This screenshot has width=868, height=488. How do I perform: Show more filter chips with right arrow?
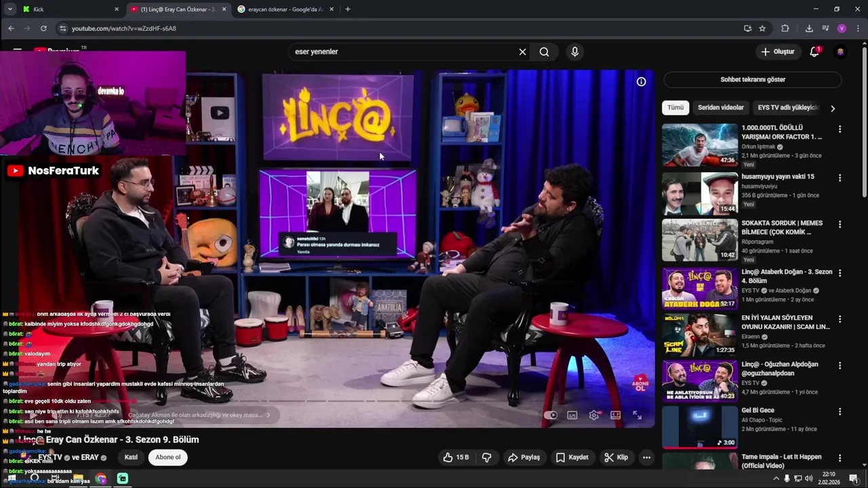point(833,108)
